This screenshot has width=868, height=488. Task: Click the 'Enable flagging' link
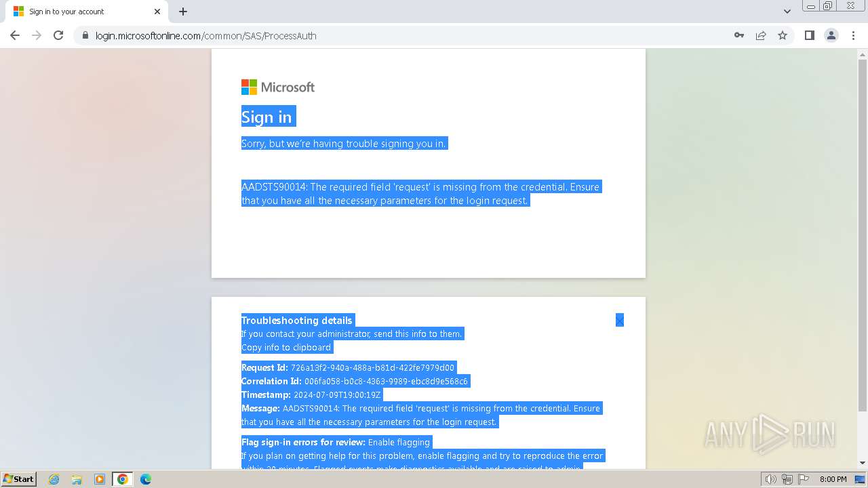coord(399,442)
